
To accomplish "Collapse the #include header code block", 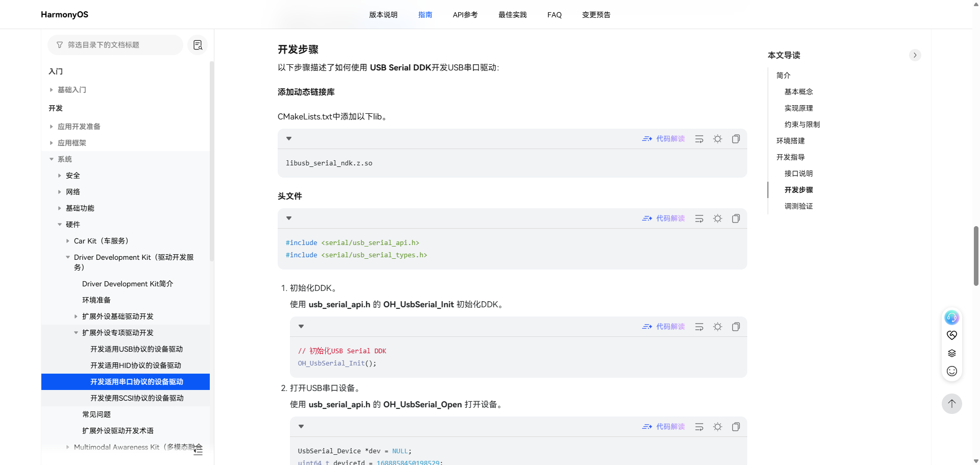I will point(289,218).
